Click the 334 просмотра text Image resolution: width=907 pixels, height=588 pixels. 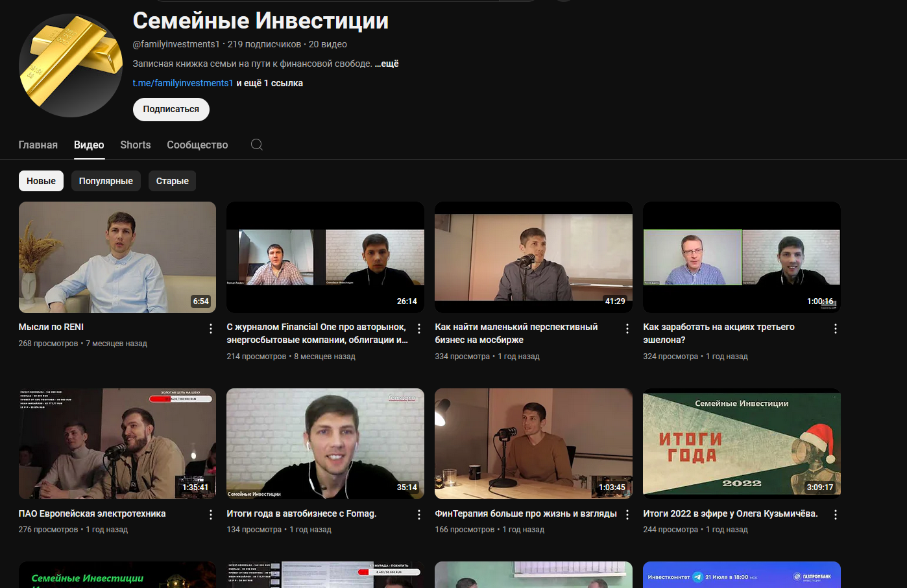pos(463,357)
